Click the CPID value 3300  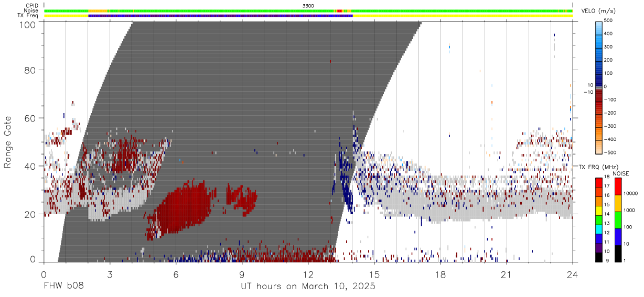308,5
